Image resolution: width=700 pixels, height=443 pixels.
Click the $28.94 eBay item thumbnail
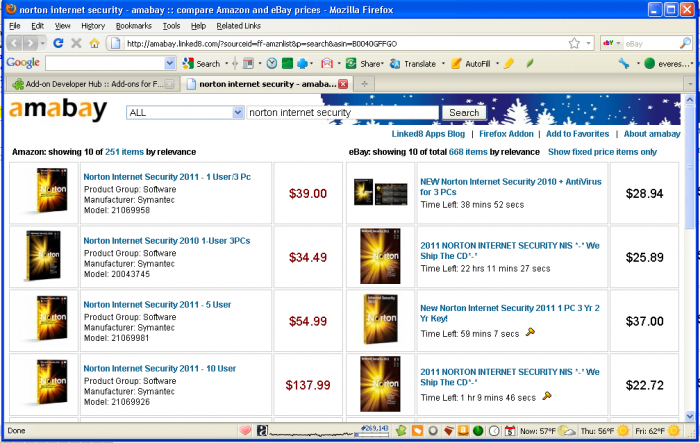(380, 192)
